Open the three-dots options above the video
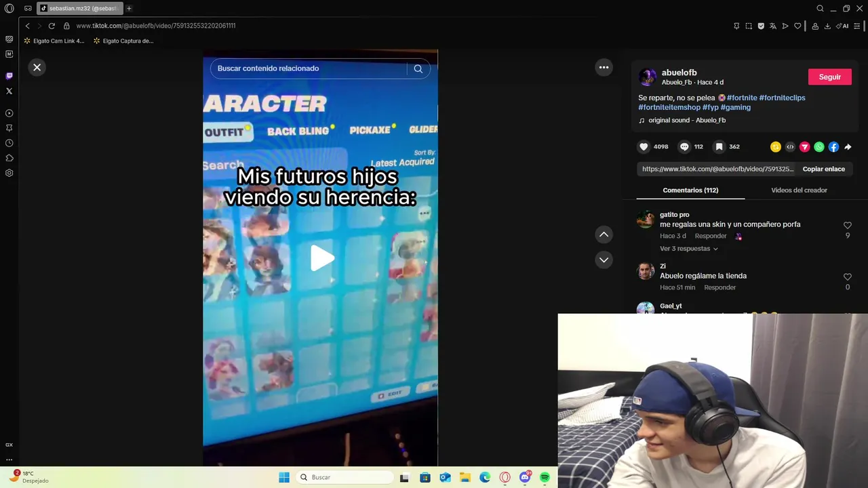The height and width of the screenshot is (488, 868). coord(604,67)
